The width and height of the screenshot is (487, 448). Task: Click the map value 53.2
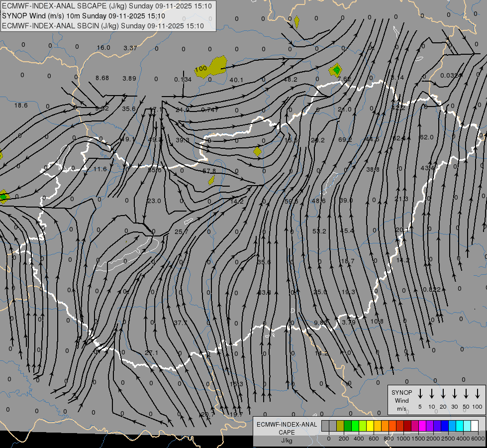pyautogui.click(x=319, y=231)
